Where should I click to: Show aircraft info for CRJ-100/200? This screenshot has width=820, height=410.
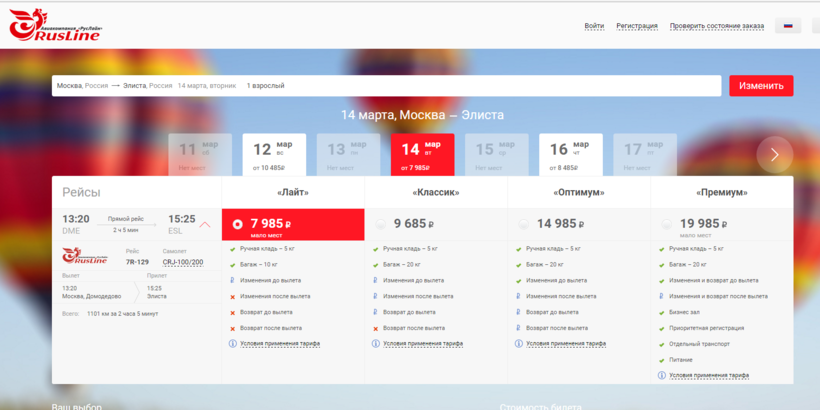click(183, 262)
